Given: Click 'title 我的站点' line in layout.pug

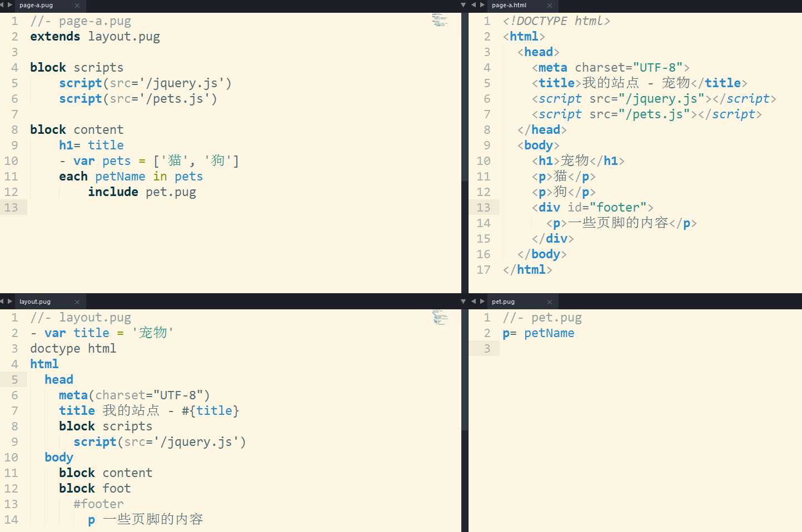Looking at the screenshot, I should coord(149,411).
